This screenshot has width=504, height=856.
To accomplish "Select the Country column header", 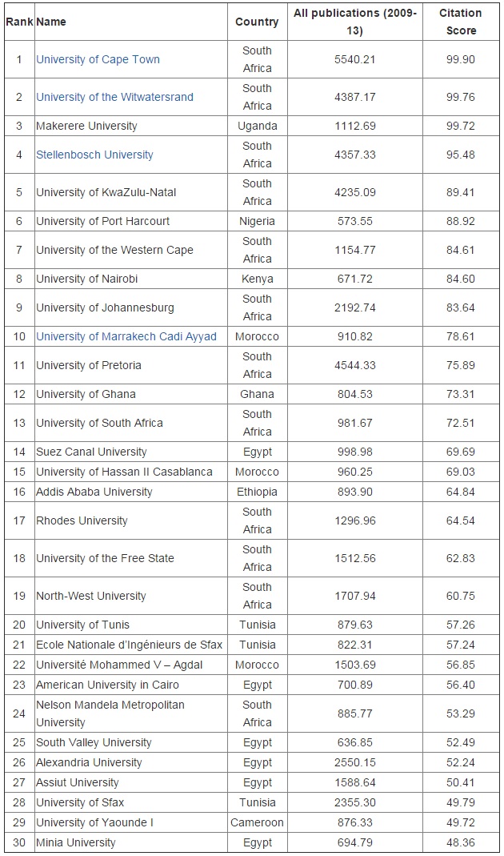I will [257, 22].
